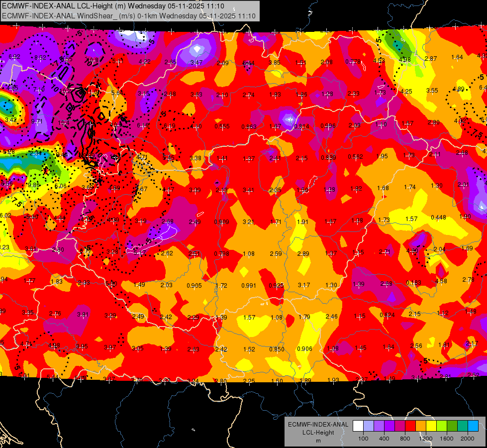Click the wind shear value 3.47
This screenshot has width=487, height=448.
[x=196, y=63]
